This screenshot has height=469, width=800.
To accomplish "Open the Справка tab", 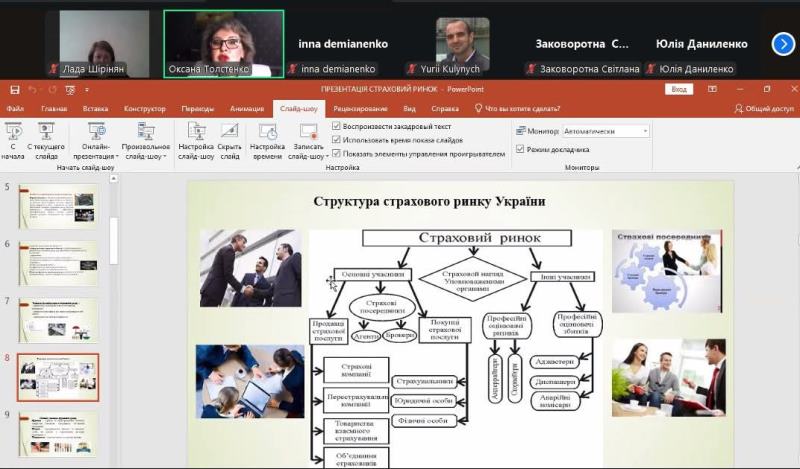I will [x=445, y=109].
